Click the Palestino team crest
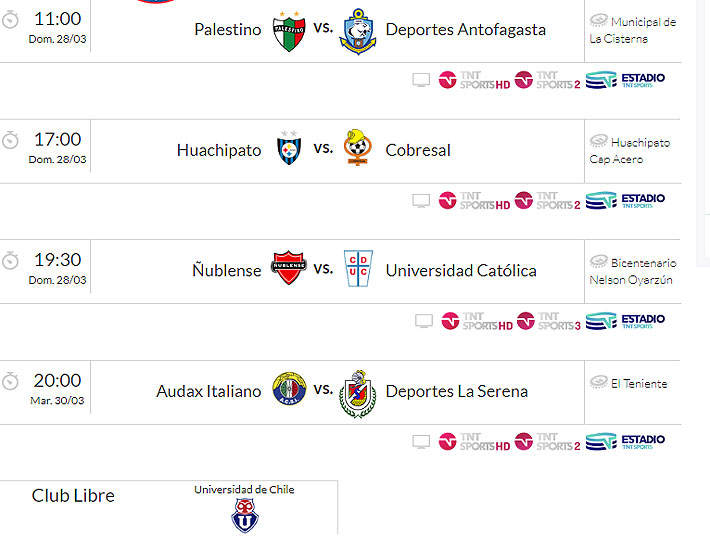The image size is (710, 536). (x=289, y=30)
